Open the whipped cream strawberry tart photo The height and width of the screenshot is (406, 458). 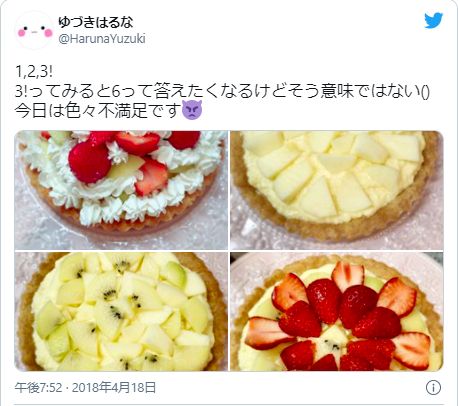pos(121,190)
